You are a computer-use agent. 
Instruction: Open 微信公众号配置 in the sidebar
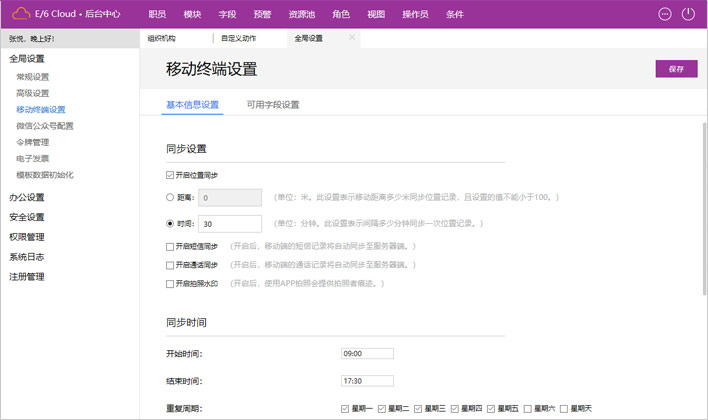(45, 126)
